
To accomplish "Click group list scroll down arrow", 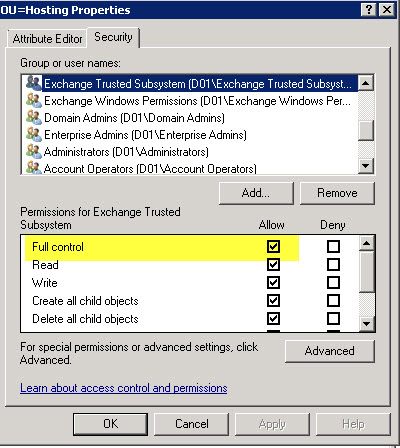I will (366, 166).
